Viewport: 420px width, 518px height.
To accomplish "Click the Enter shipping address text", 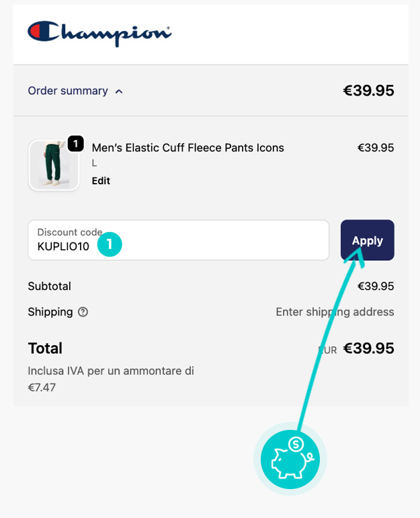I will point(335,312).
